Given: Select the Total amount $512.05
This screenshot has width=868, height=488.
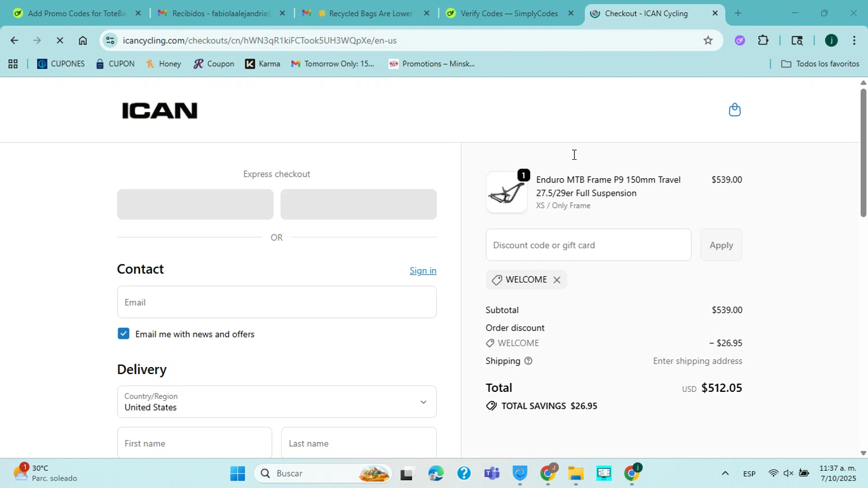Looking at the screenshot, I should (722, 388).
